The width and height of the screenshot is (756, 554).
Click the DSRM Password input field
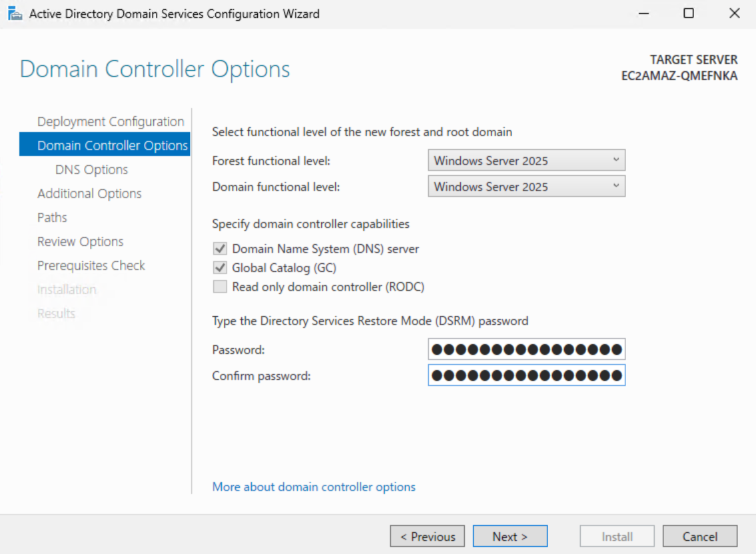pyautogui.click(x=526, y=349)
